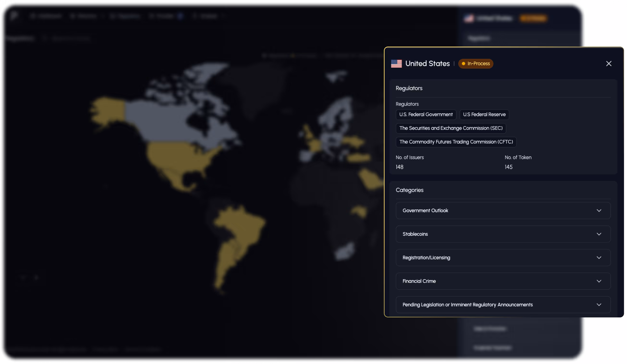The width and height of the screenshot is (627, 364).
Task: Open the Commodity Futures Trading Commission (CFTC) tag
Action: [456, 142]
